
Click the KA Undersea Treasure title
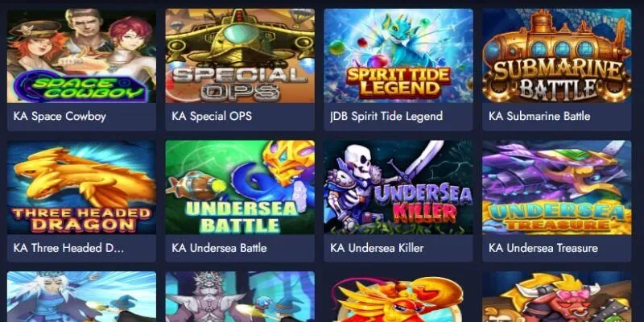(x=543, y=248)
